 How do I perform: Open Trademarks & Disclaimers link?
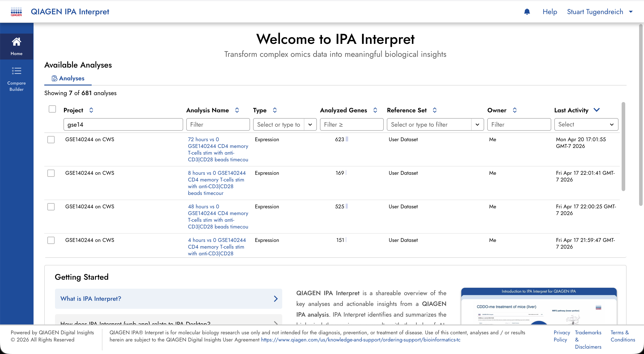coord(588,339)
